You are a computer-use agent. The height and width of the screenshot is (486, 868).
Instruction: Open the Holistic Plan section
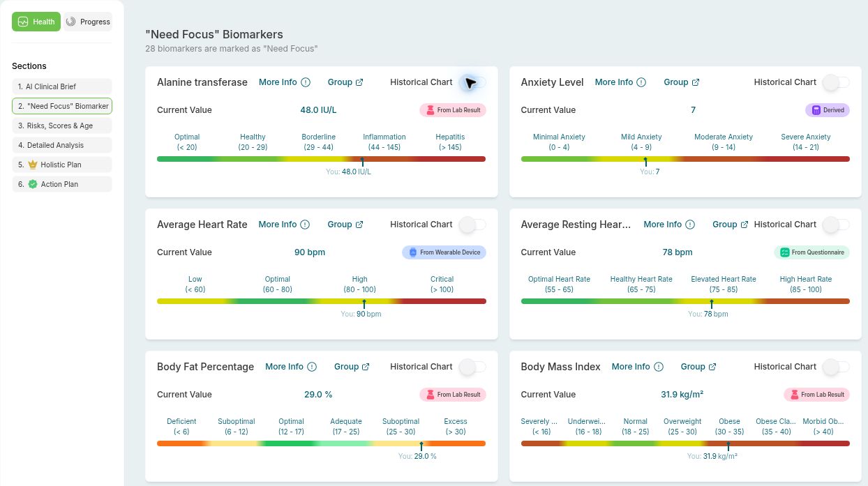click(62, 165)
